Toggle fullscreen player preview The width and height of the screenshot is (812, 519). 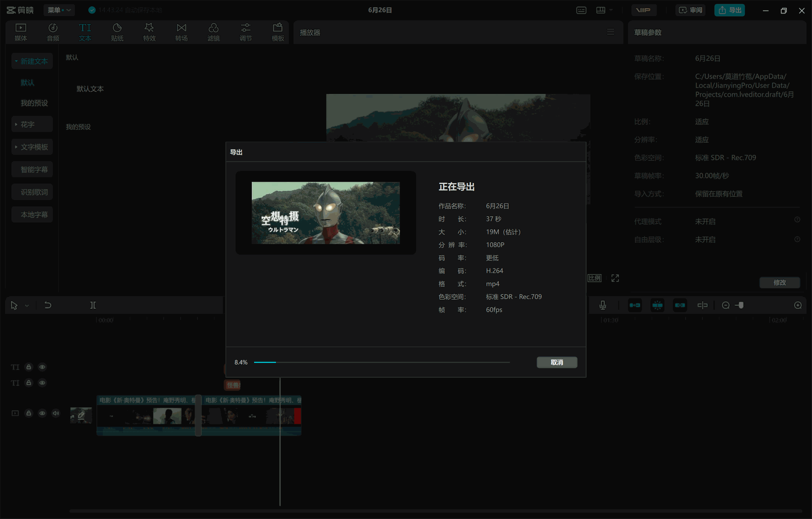615,278
